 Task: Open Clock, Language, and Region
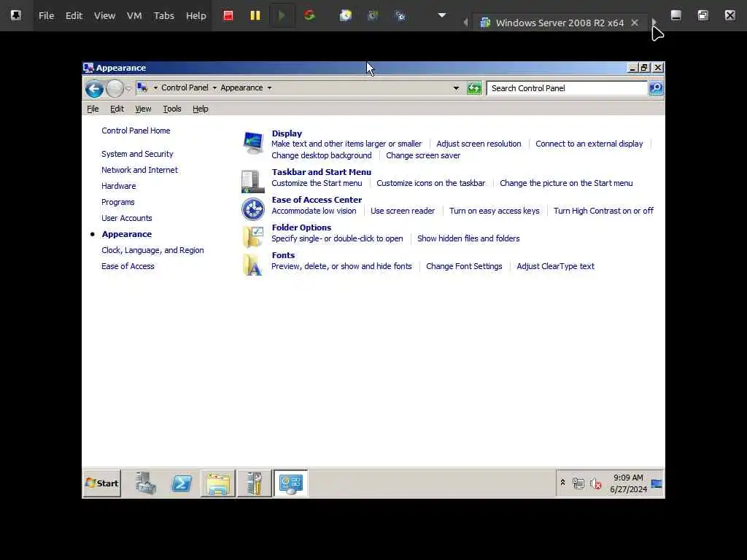[152, 250]
